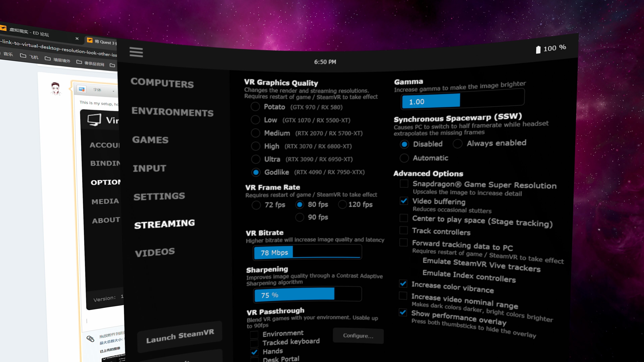Click the paperclip attachment icon in browser window
The height and width of the screenshot is (362, 644).
(90, 339)
